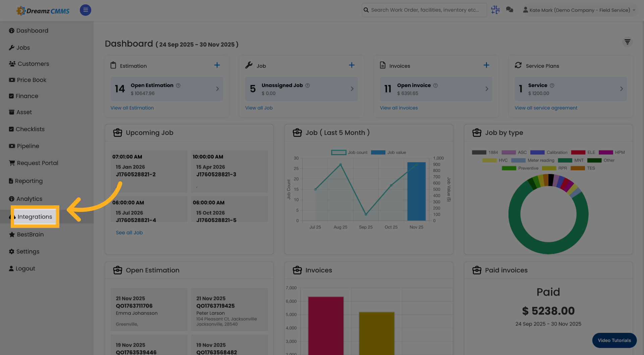Image resolution: width=644 pixels, height=355 pixels.
Task: Toggle the sidebar with the hamburger menu button
Action: (x=85, y=10)
